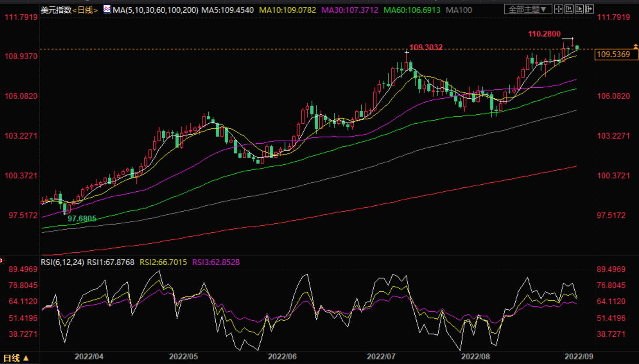Click the MA indicator chart icon
The height and width of the screenshot is (364, 639).
point(107,9)
